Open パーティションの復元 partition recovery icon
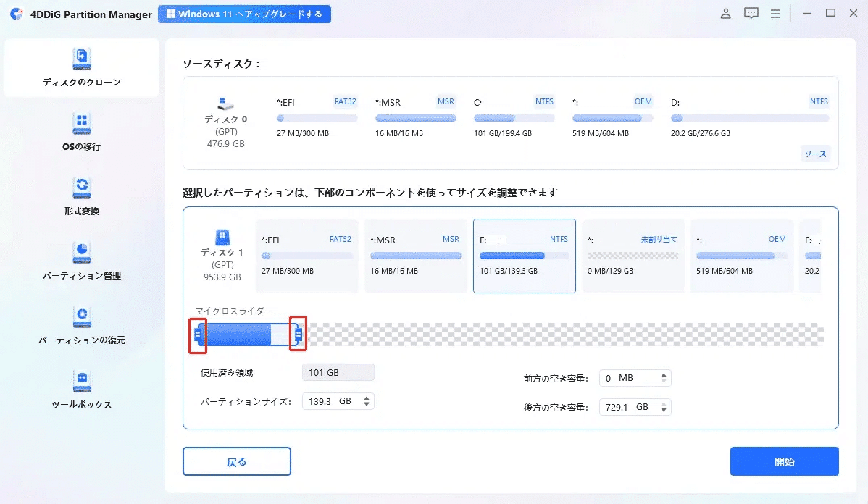The height and width of the screenshot is (504, 868). [81, 317]
